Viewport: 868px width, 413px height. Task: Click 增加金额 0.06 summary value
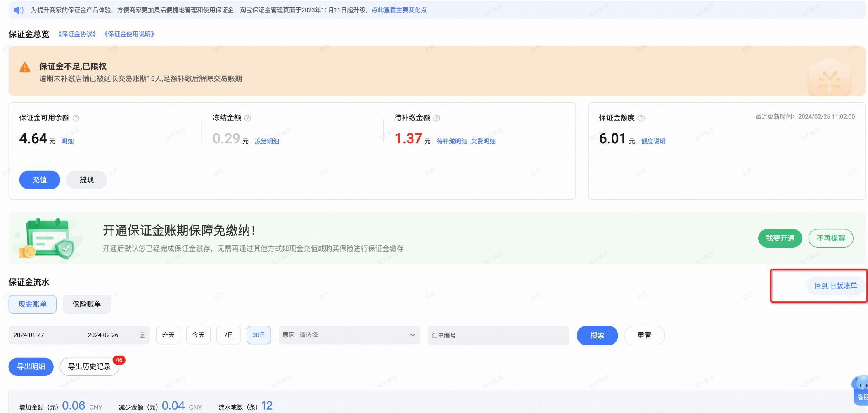74,406
